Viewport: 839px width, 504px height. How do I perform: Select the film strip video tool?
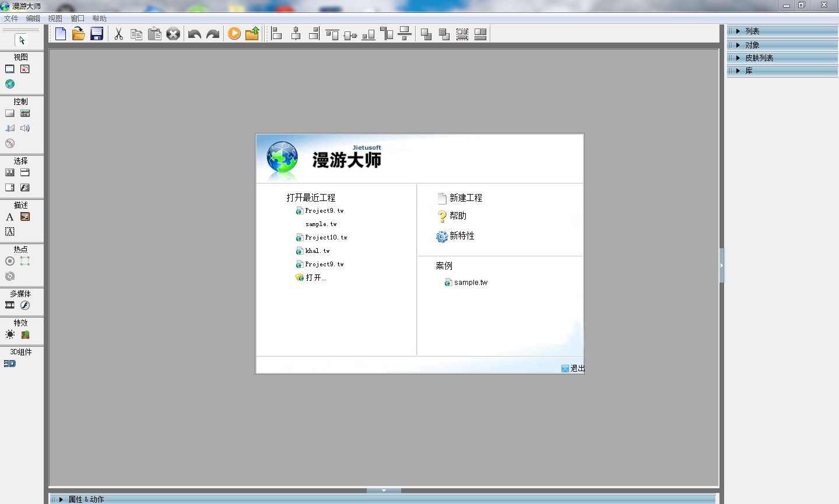[x=10, y=305]
